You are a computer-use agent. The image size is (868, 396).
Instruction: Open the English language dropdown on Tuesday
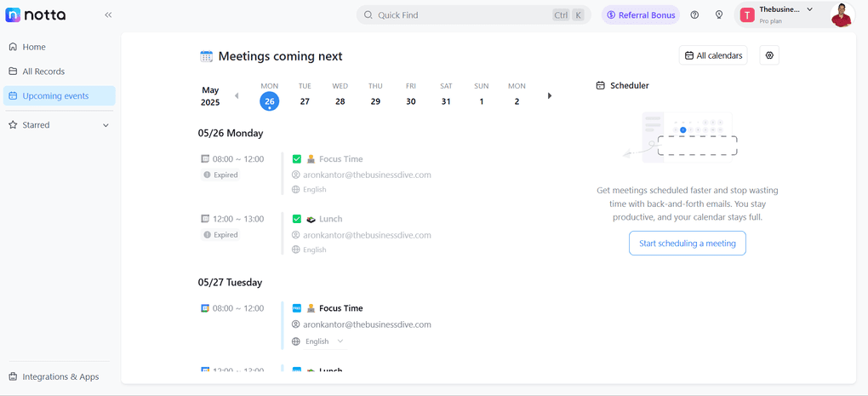[325, 341]
